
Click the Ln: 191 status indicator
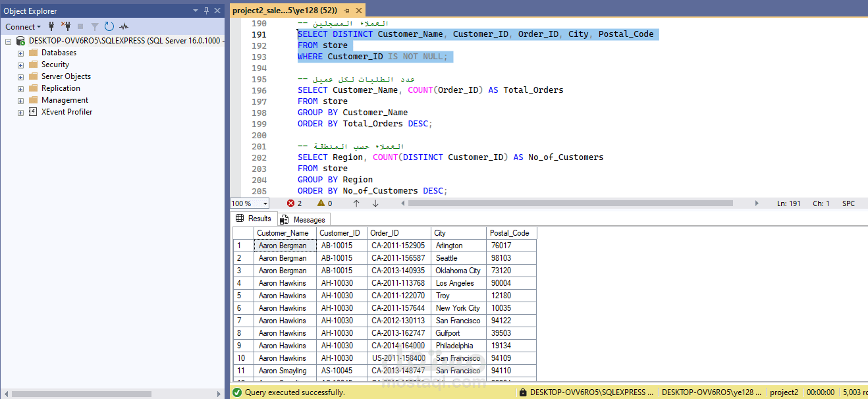(788, 203)
